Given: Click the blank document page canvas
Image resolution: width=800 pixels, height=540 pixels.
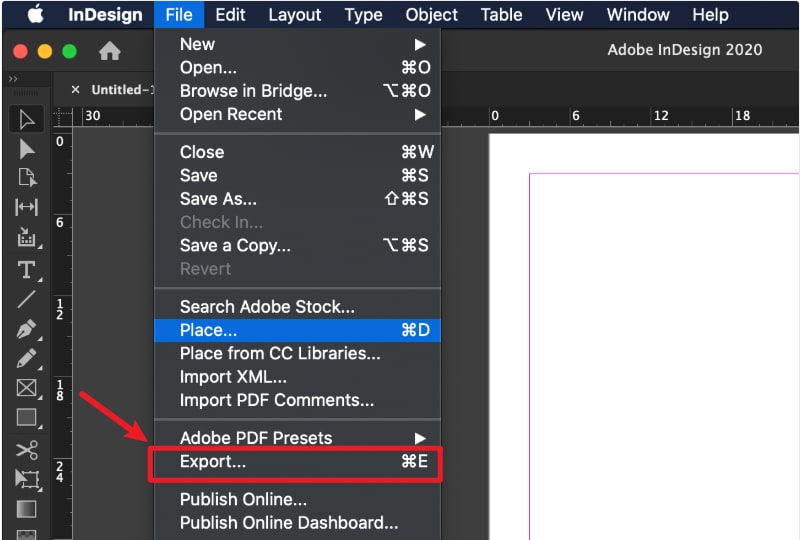Looking at the screenshot, I should tap(644, 337).
